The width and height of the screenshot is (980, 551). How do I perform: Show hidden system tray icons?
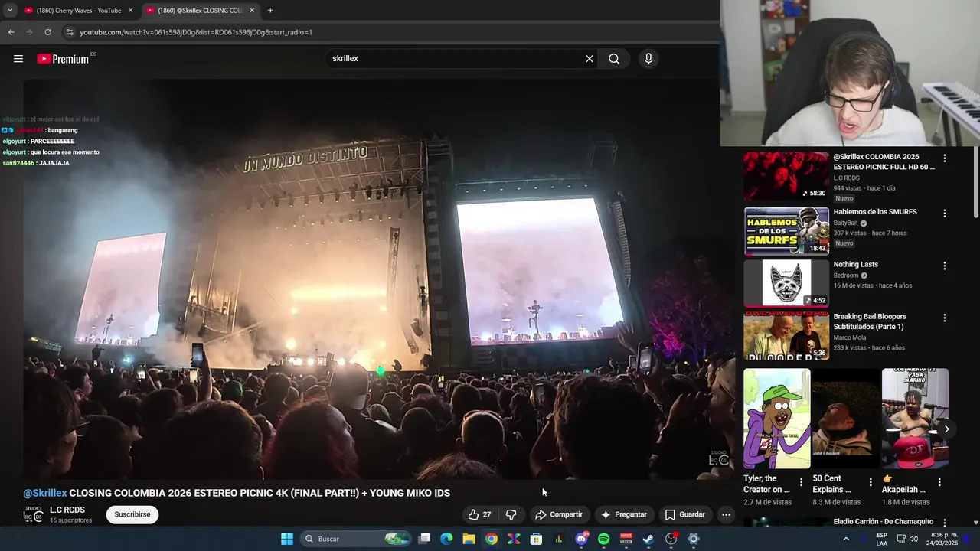click(846, 539)
